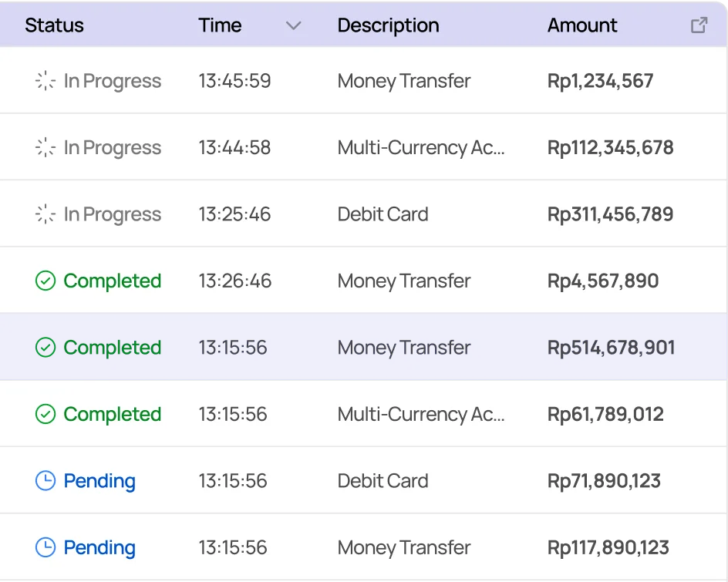Click the amount Rp1,234,567
This screenshot has height=582, width=728.
[x=600, y=81]
